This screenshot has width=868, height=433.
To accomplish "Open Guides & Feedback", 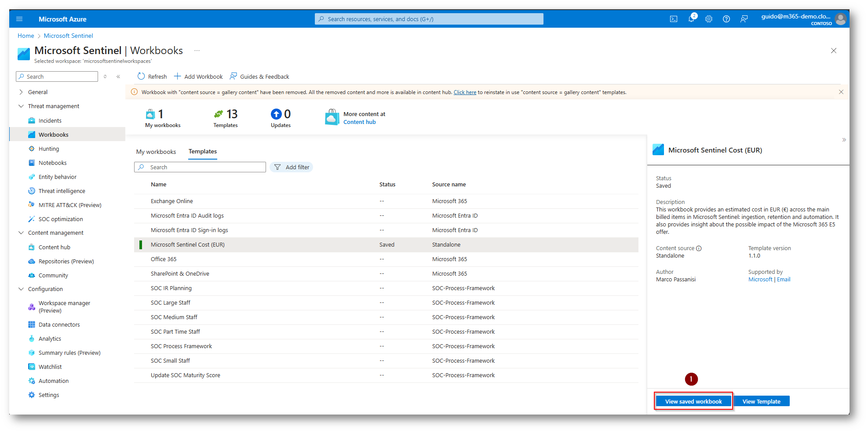I will click(259, 76).
